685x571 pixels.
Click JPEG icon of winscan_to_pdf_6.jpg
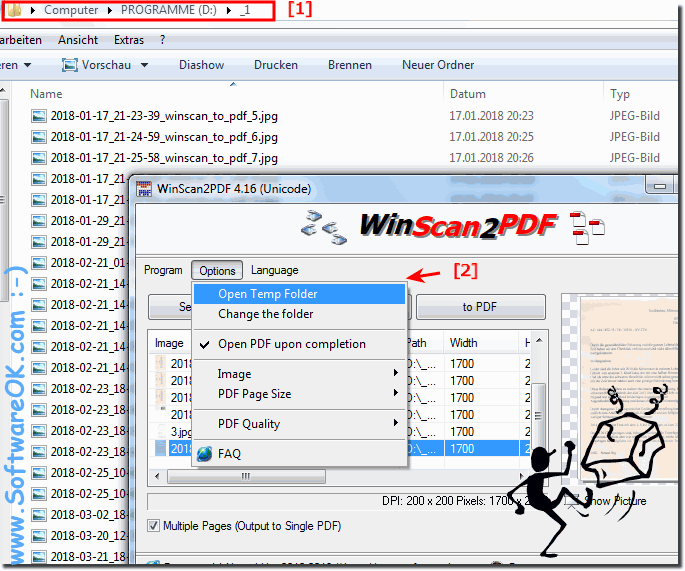(39, 137)
